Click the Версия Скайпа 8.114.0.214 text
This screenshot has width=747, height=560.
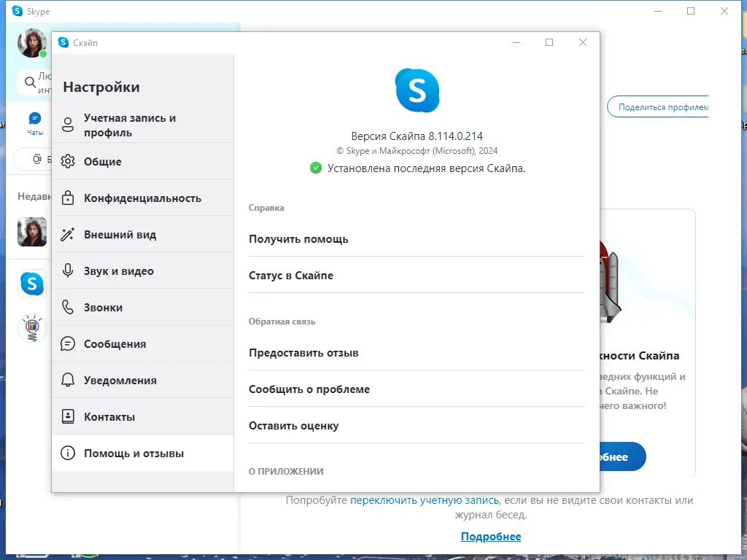pos(417,136)
